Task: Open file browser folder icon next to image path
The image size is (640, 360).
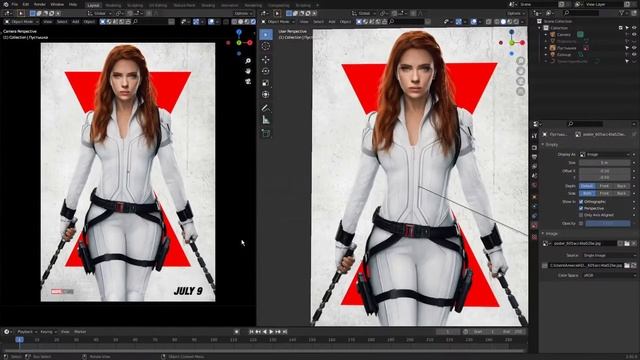Action: click(x=627, y=265)
